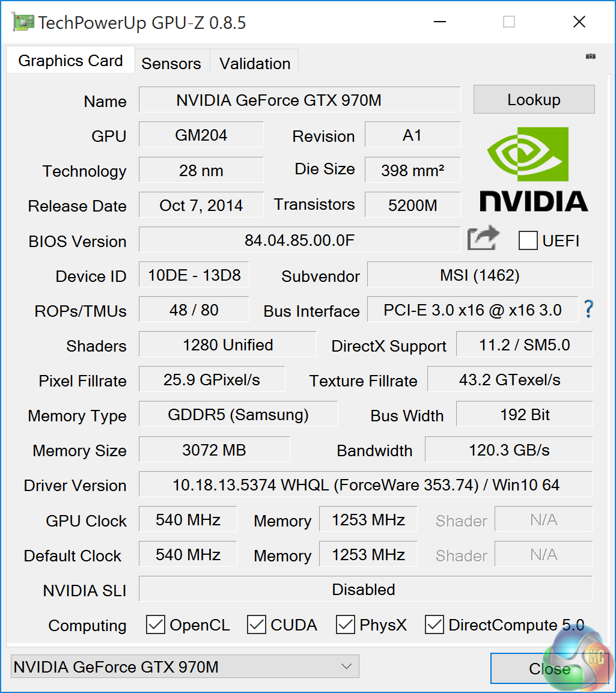Click the Default Clock row Shader N/A field
This screenshot has width=616, height=693.
point(543,554)
